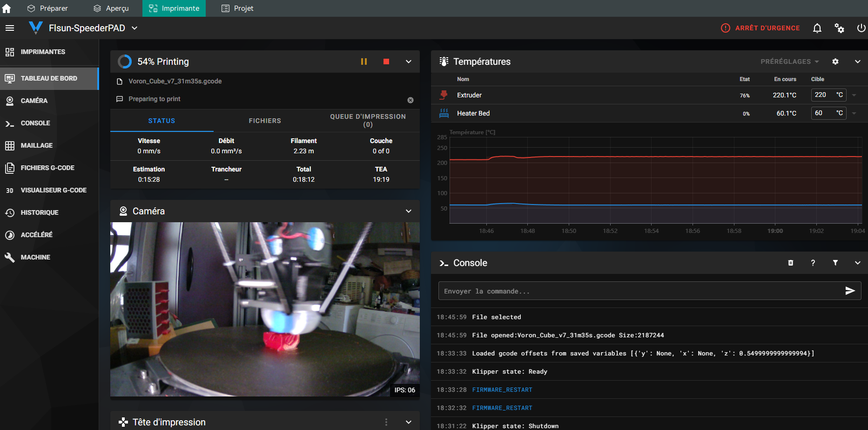The height and width of the screenshot is (430, 868).
Task: Click the FIRMWARE_RESTART command at 18:33:28
Action: (502, 390)
